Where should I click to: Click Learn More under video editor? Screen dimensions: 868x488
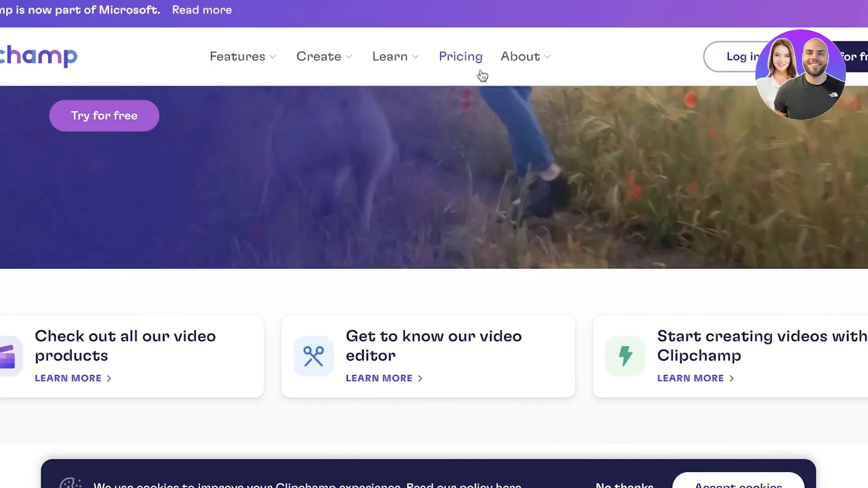[384, 378]
